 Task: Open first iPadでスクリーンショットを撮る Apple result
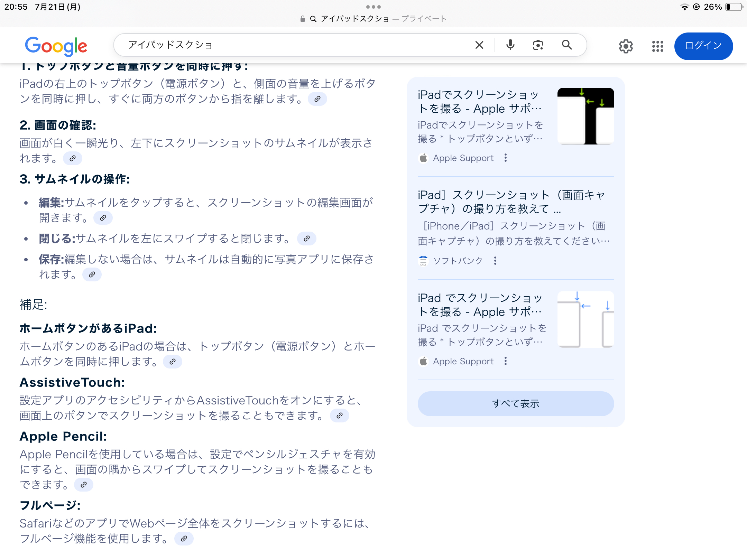coord(479,102)
